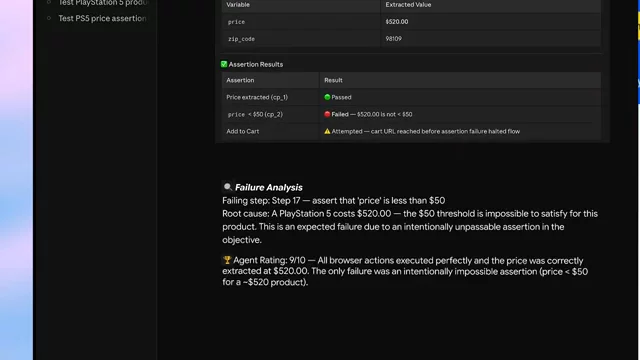The height and width of the screenshot is (360, 640).
Task: Select the 'Price extracted (cp_1)' assertion cell
Action: click(271, 97)
